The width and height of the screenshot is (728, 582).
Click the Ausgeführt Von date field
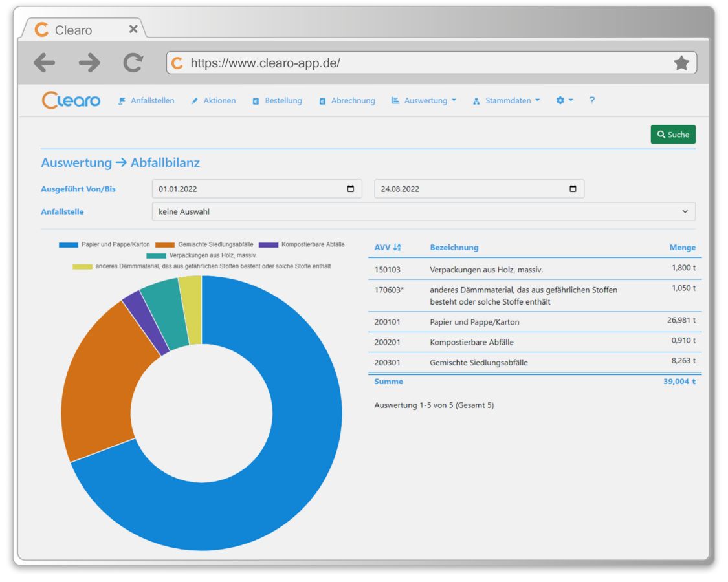click(226, 188)
